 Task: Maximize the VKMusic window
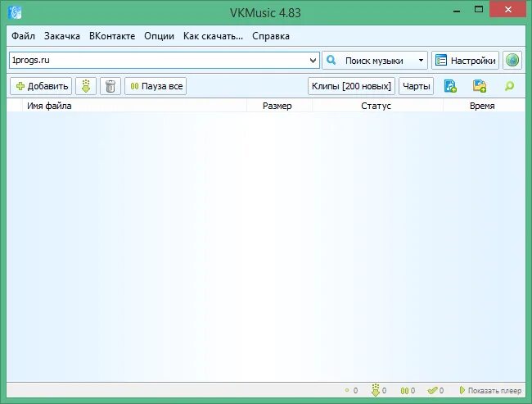[x=479, y=10]
